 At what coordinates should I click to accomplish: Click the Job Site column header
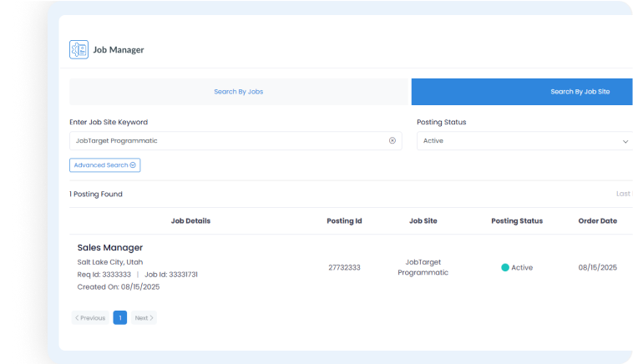(x=423, y=220)
